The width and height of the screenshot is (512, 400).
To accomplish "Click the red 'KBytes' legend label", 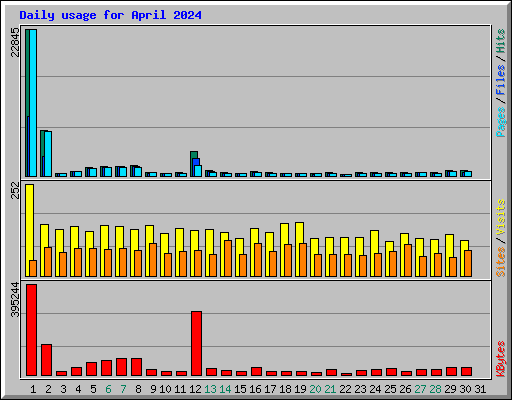I will click(500, 359).
